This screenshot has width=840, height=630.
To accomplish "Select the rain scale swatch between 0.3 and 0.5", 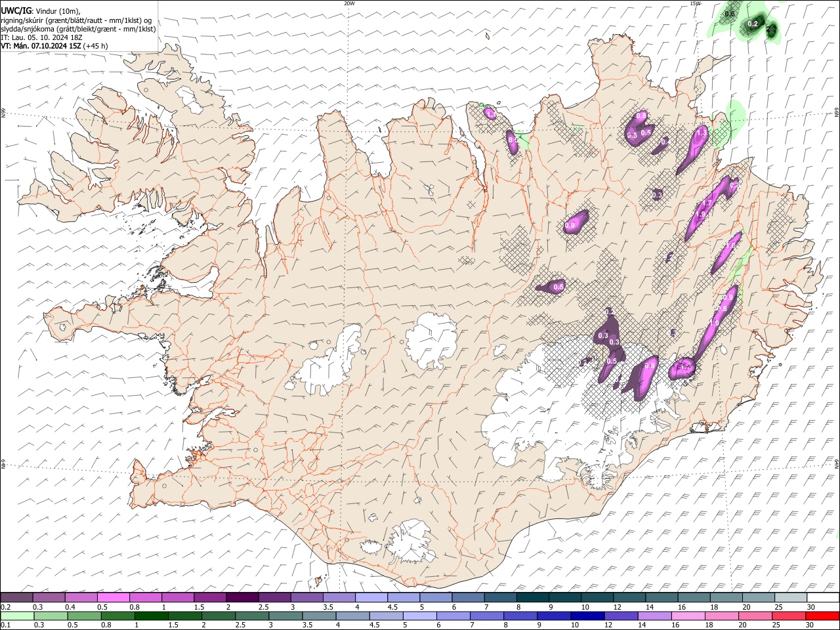I will [x=51, y=616].
